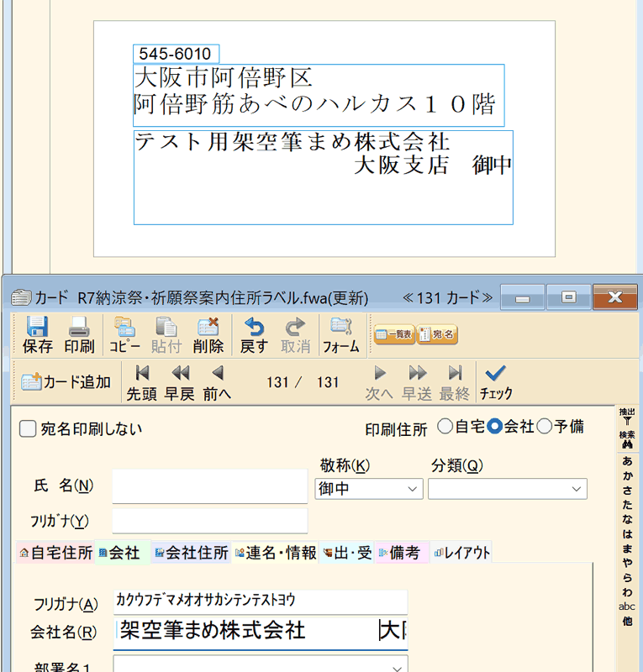Click the 検索 binoculars icon
This screenshot has height=672, width=643.
pyautogui.click(x=626, y=439)
